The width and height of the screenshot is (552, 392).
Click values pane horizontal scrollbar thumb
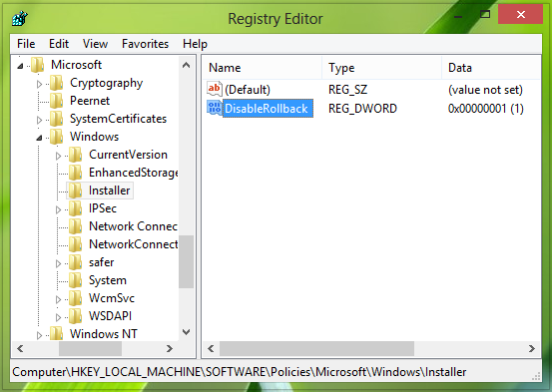pyautogui.click(x=316, y=349)
